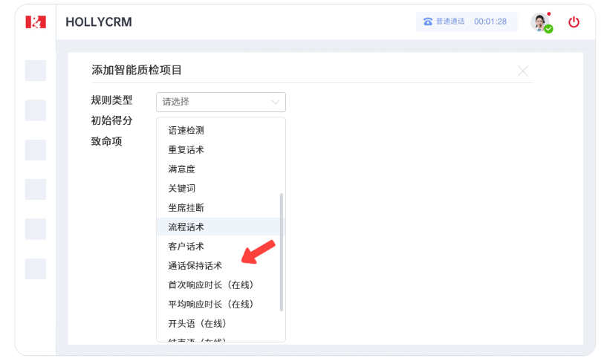Select 通话保持话术 from the list
607x364 pixels.
pyautogui.click(x=195, y=265)
